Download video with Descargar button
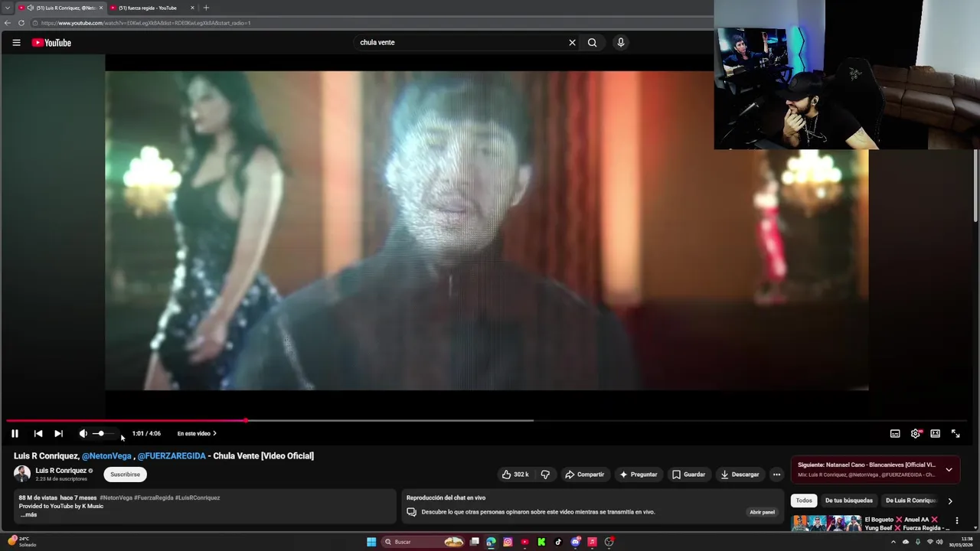Screen dimensions: 980x551 point(740,474)
